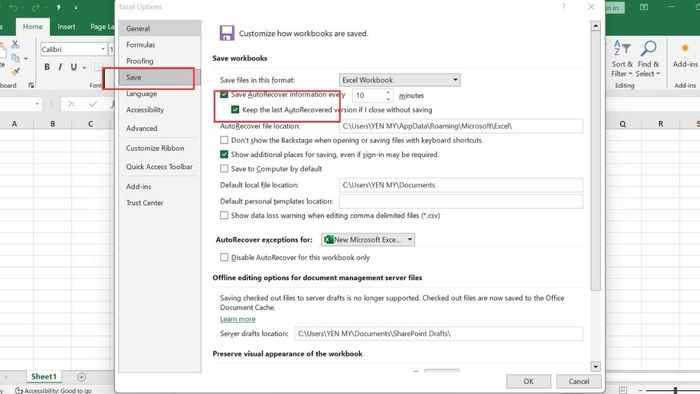Click the formula bar Enter checkmark icon
This screenshot has width=700, height=394.
point(93,104)
